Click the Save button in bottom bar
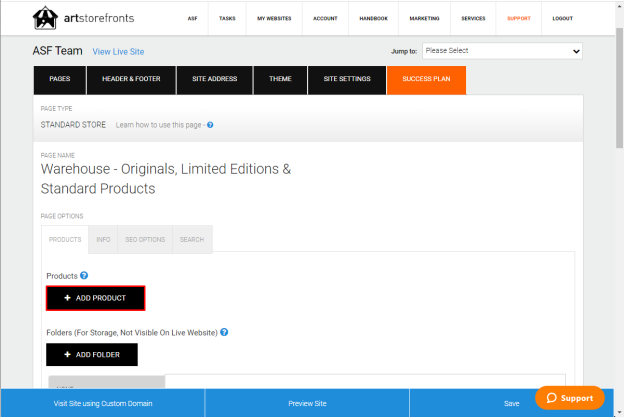 pos(511,403)
